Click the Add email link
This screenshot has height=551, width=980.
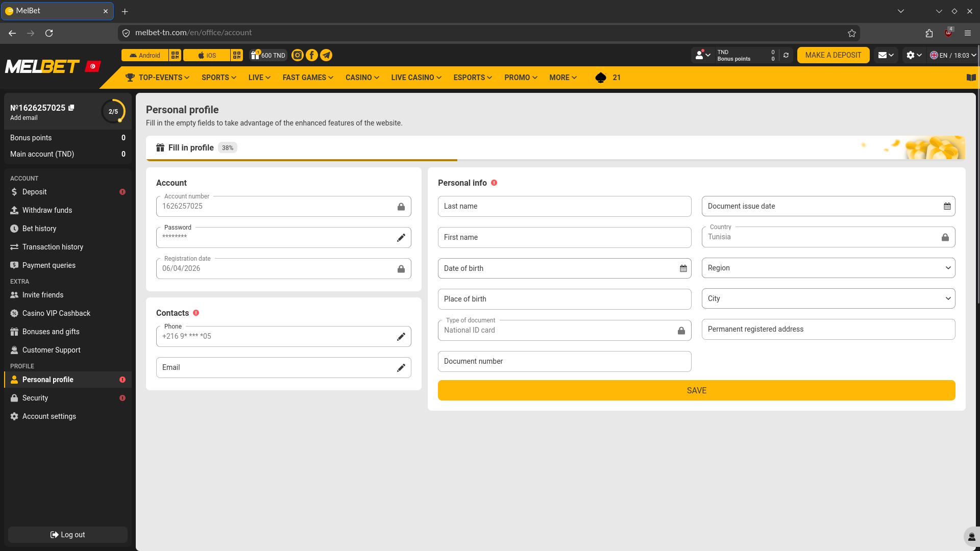[x=24, y=118]
